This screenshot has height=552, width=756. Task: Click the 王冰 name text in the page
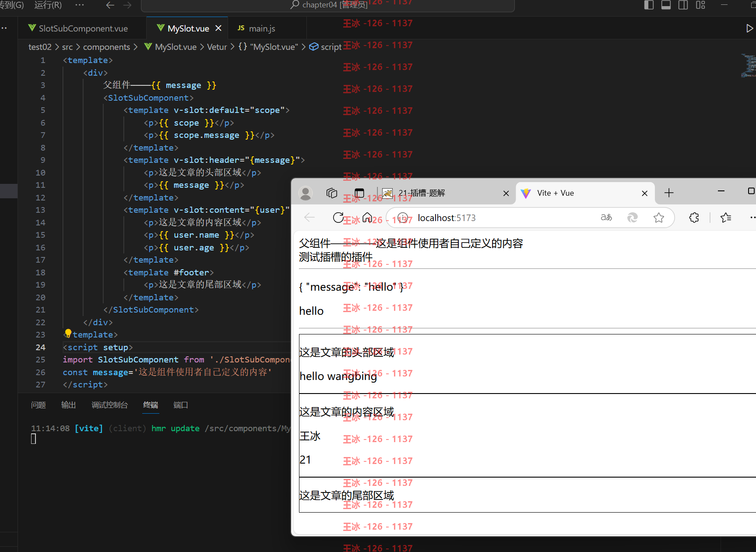point(310,436)
